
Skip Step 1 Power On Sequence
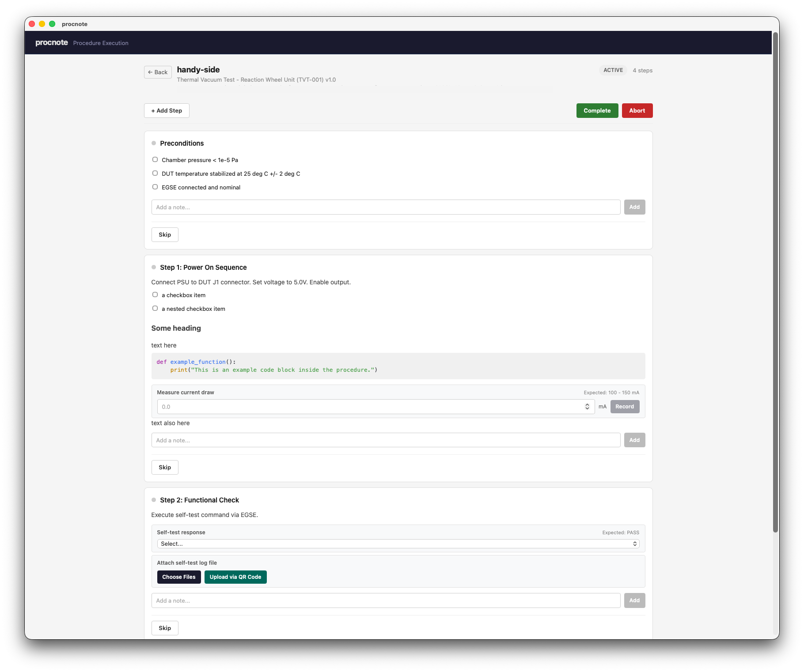point(165,467)
